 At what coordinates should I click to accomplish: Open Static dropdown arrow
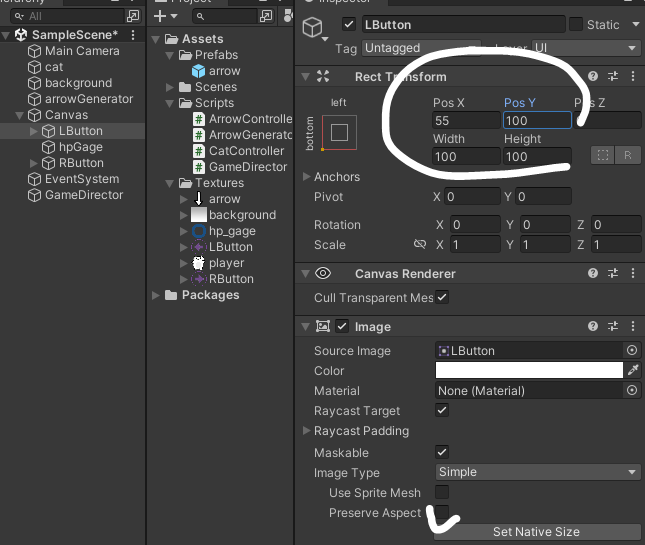635,25
